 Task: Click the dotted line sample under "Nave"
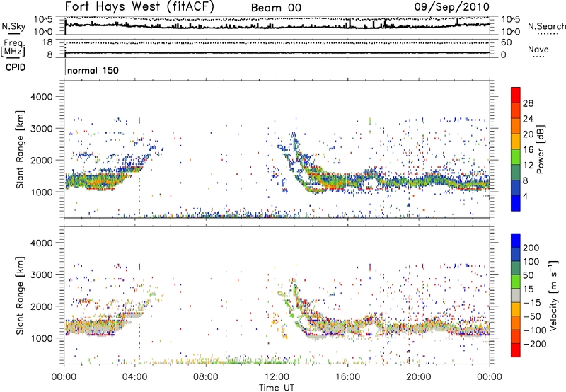[x=539, y=57]
